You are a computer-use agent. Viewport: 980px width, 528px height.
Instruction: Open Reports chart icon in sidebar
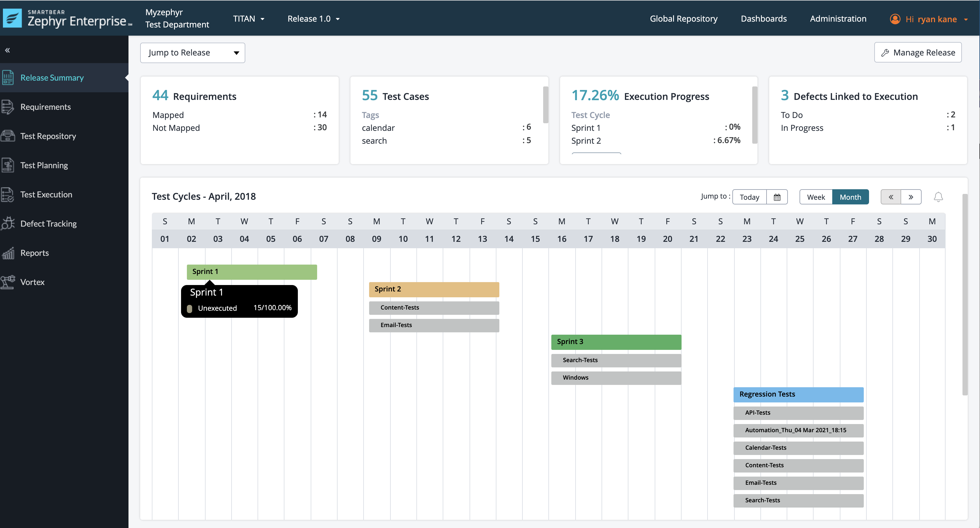pyautogui.click(x=8, y=253)
